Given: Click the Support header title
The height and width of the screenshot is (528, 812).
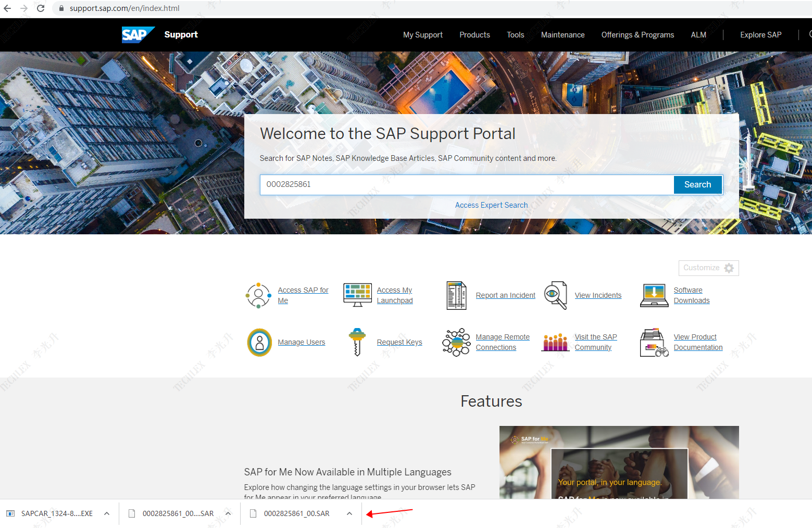Looking at the screenshot, I should [x=181, y=34].
